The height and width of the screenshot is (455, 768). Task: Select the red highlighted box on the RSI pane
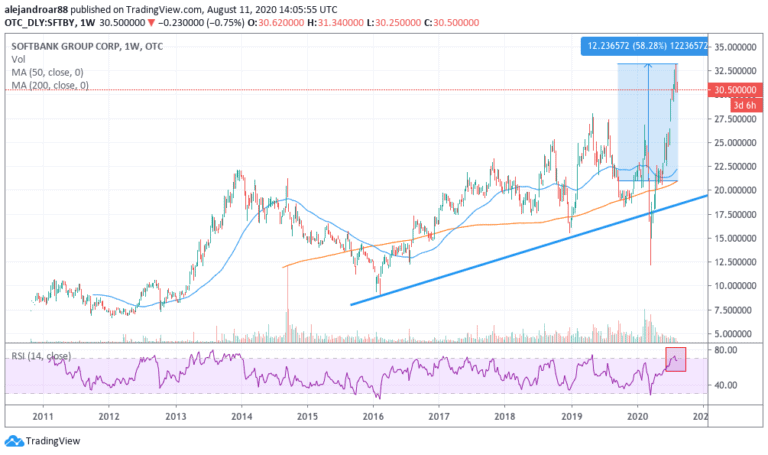[675, 360]
